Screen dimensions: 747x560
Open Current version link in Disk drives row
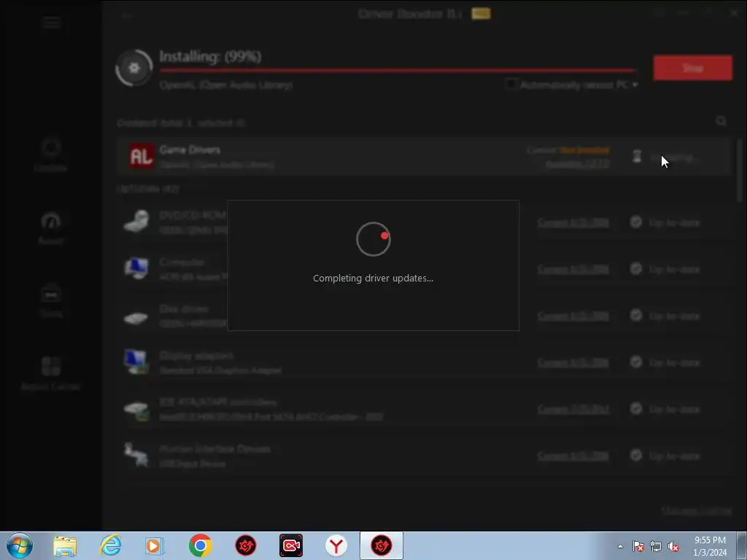[573, 316]
